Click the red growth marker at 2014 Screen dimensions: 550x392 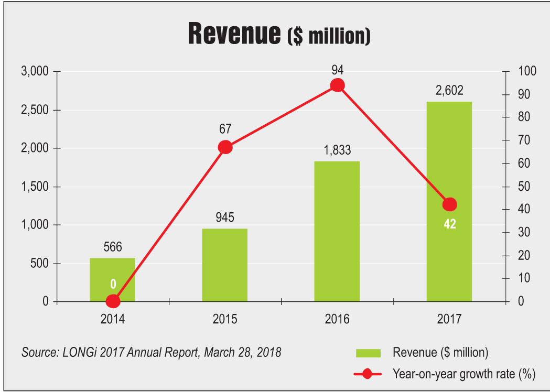click(x=113, y=301)
